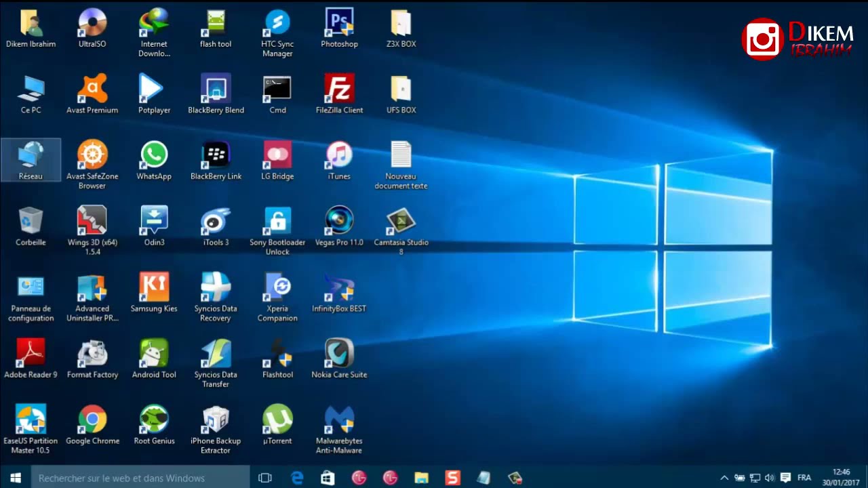Open the Windows Start menu
Image resolution: width=868 pixels, height=488 pixels.
(x=16, y=478)
